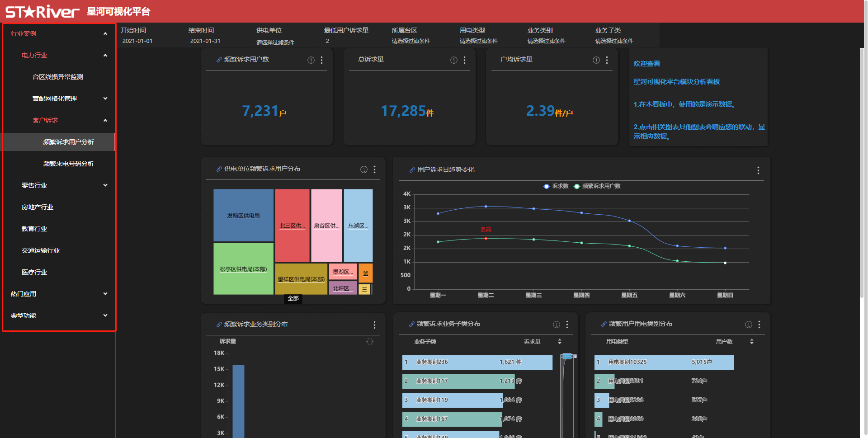Open 频繁来电号码分析 menu item

pos(68,164)
